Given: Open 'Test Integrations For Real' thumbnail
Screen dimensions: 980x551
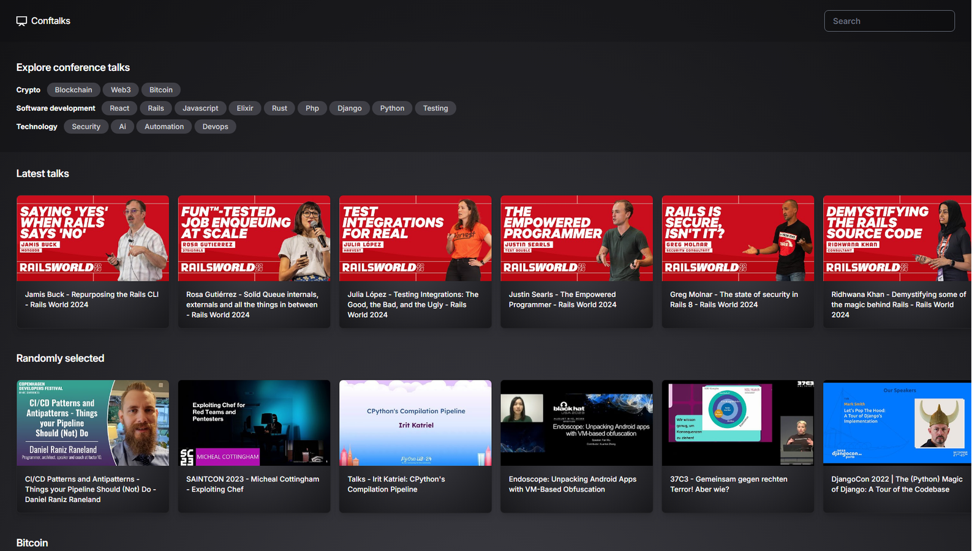Looking at the screenshot, I should (415, 238).
